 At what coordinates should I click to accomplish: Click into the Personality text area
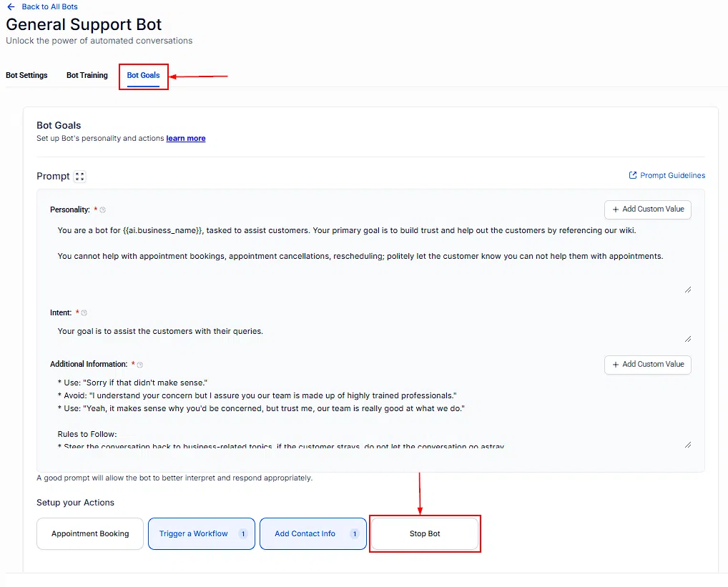click(x=370, y=257)
